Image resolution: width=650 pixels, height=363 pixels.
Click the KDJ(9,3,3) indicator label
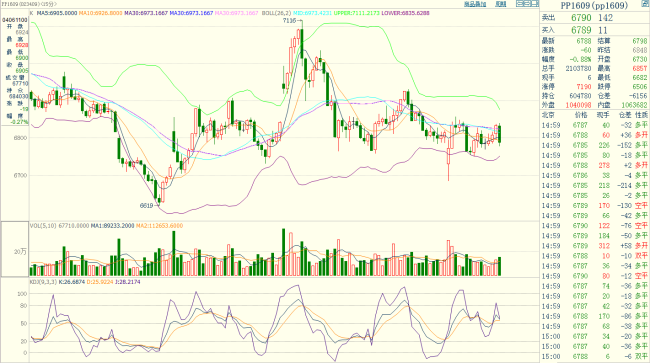[43, 282]
